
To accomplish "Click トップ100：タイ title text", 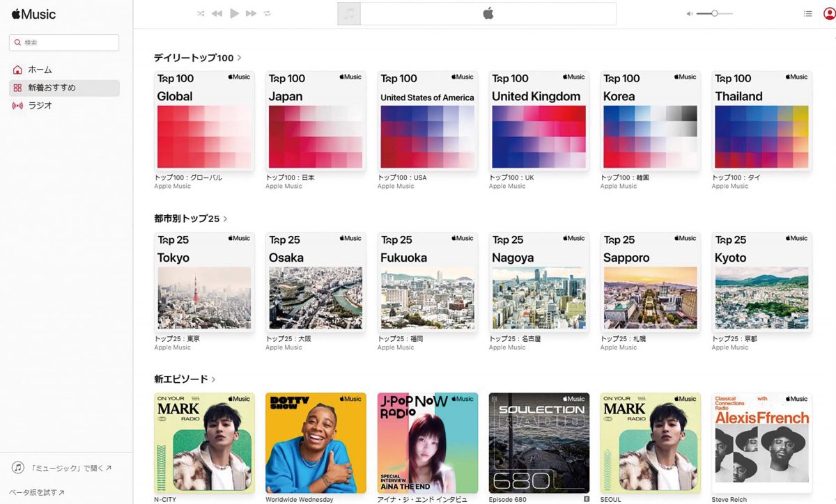I will pyautogui.click(x=736, y=178).
